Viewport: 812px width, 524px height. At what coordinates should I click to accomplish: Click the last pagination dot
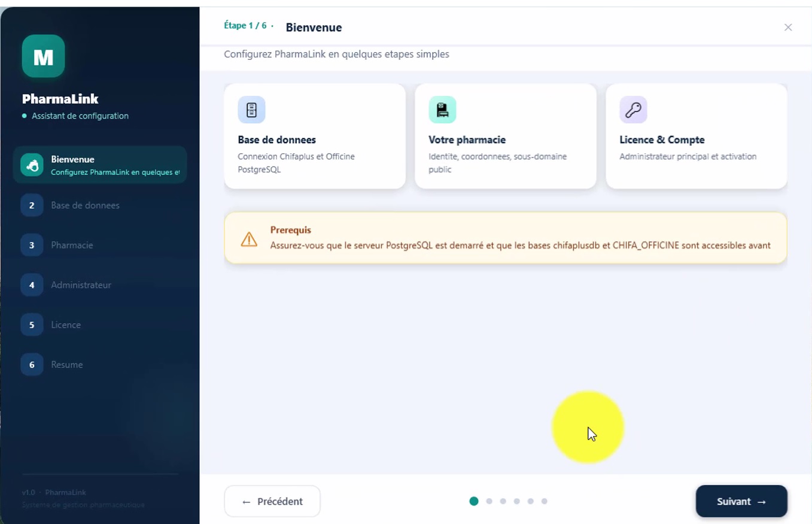pos(544,501)
